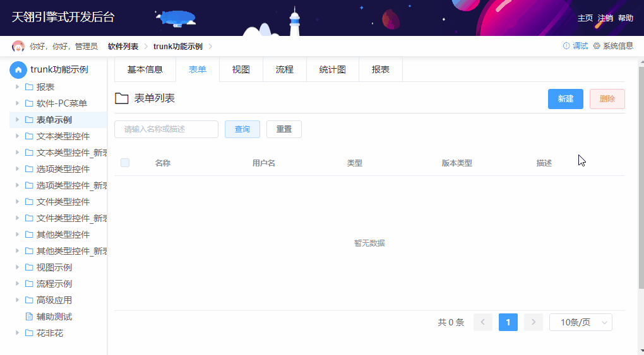Click the user avatar icon
Image resolution: width=644 pixels, height=355 pixels.
(19, 47)
